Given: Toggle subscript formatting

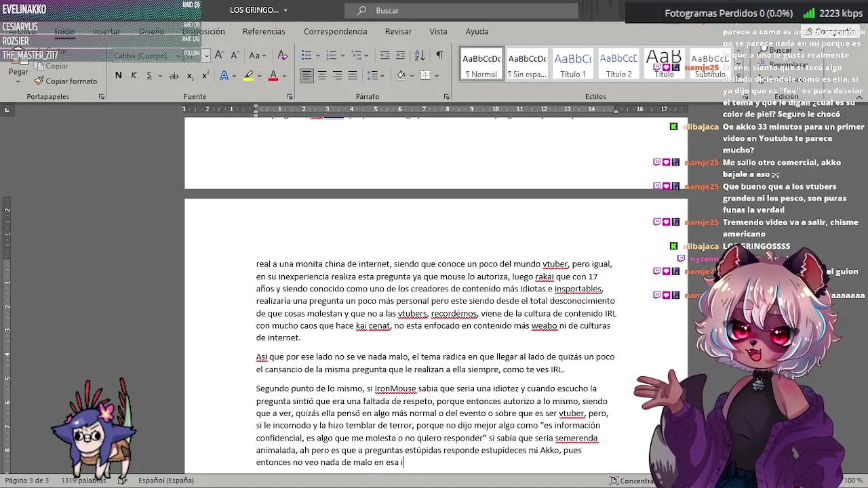Looking at the screenshot, I should coord(190,75).
